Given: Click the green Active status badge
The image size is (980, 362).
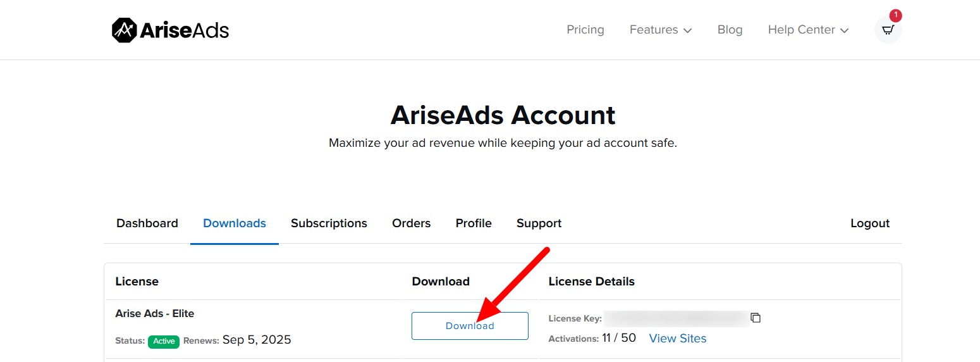Looking at the screenshot, I should [164, 341].
